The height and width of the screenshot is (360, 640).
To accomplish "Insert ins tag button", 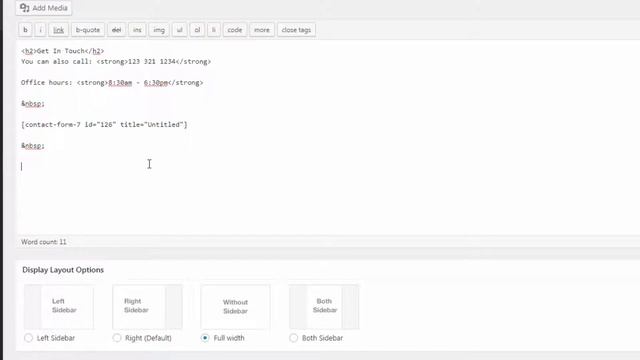I will click(x=137, y=30).
